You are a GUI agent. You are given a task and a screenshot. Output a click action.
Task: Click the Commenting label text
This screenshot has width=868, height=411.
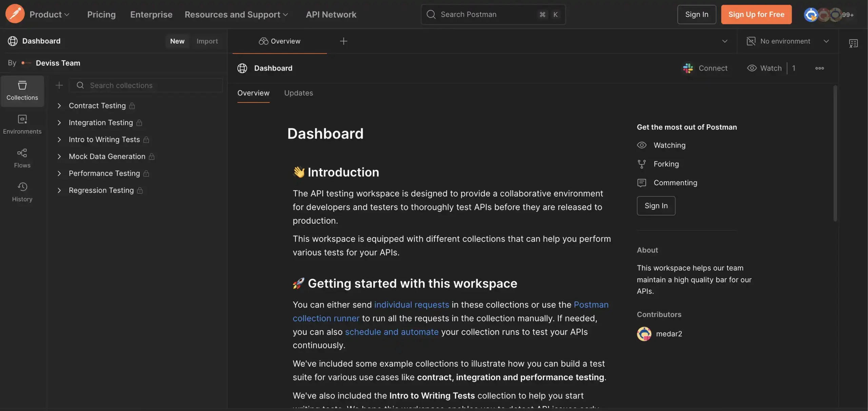coord(675,183)
